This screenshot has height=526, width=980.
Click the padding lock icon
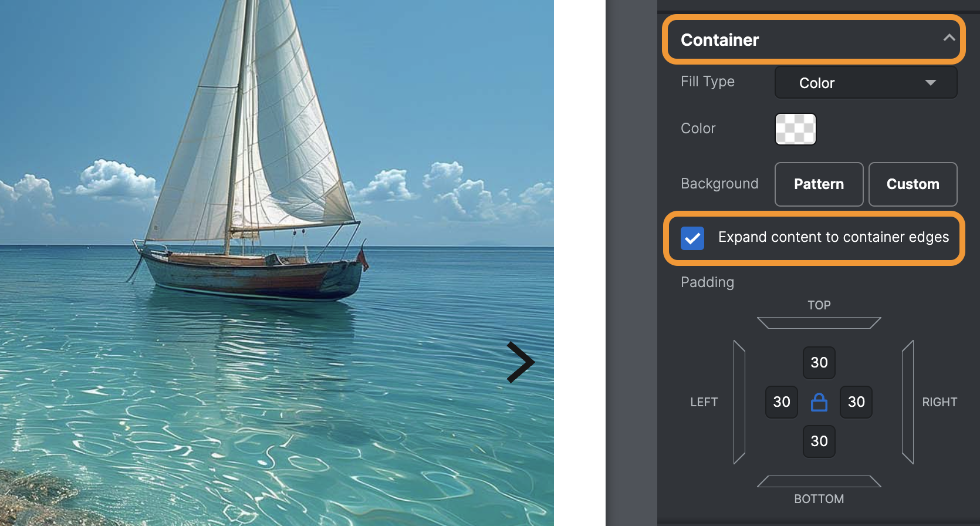coord(819,402)
